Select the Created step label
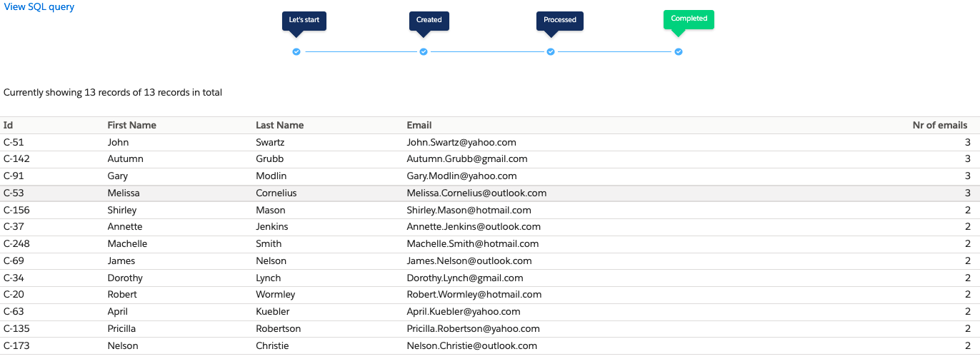This screenshot has width=980, height=359. (x=429, y=20)
